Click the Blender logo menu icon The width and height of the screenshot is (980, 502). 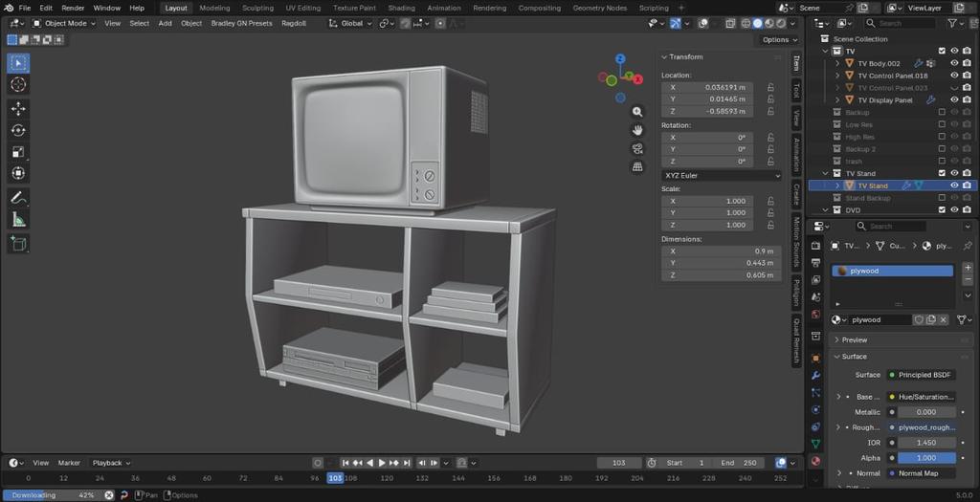(8, 8)
